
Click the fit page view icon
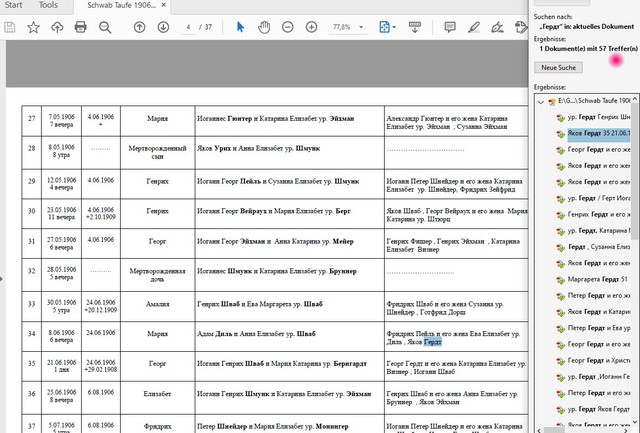tap(384, 27)
